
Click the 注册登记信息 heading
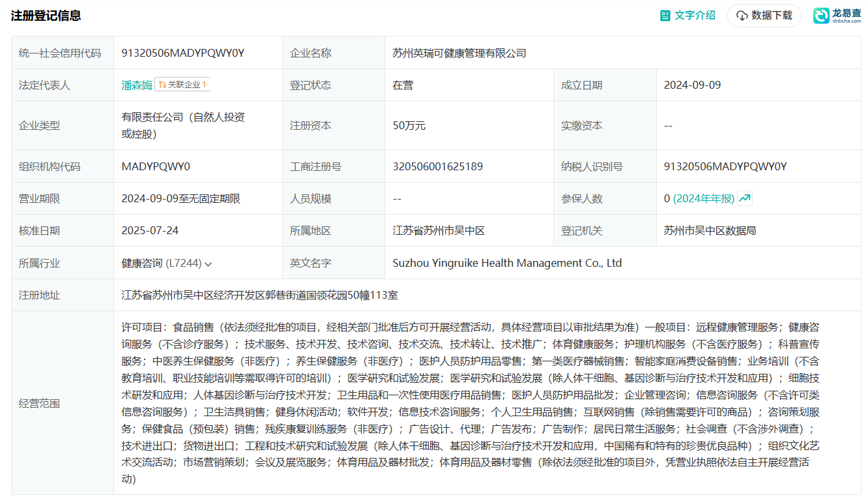pyautogui.click(x=46, y=16)
